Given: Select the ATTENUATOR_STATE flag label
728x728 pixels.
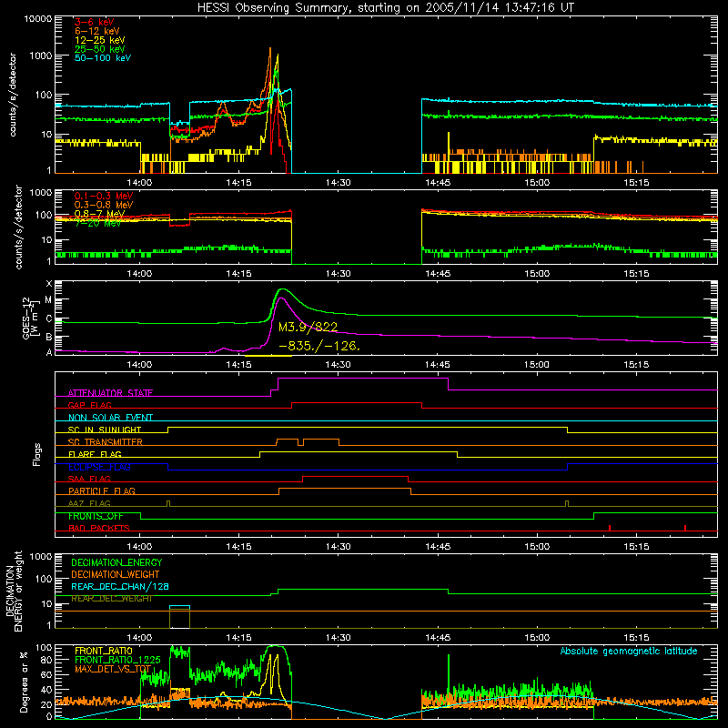Looking at the screenshot, I should click(x=110, y=393).
